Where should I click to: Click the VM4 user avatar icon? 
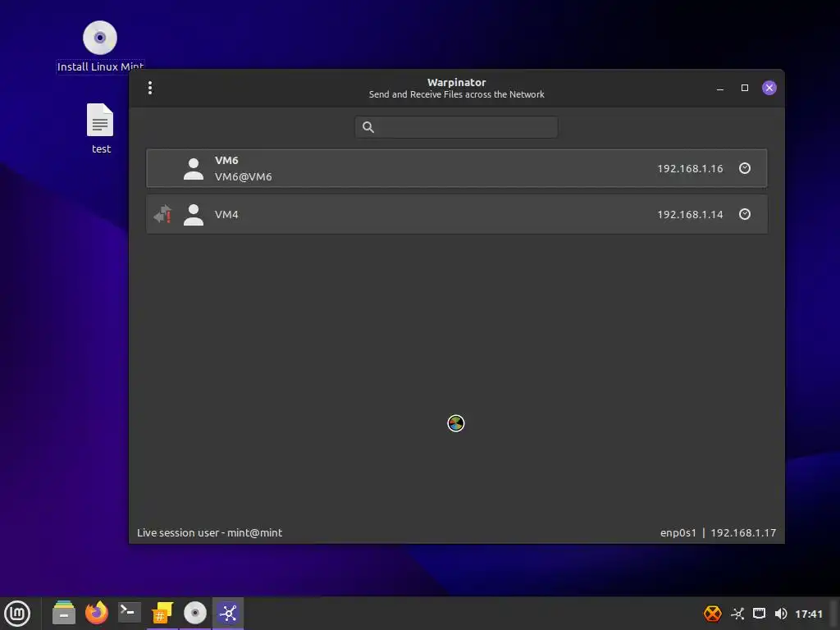pyautogui.click(x=194, y=215)
